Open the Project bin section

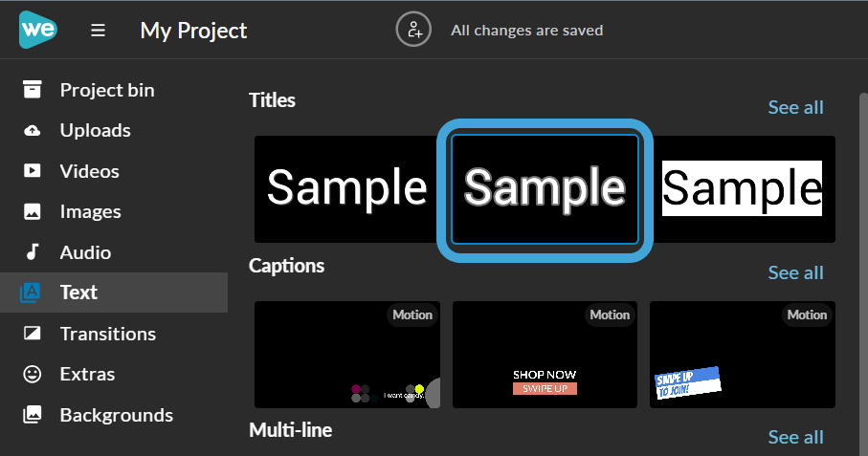pyautogui.click(x=106, y=90)
